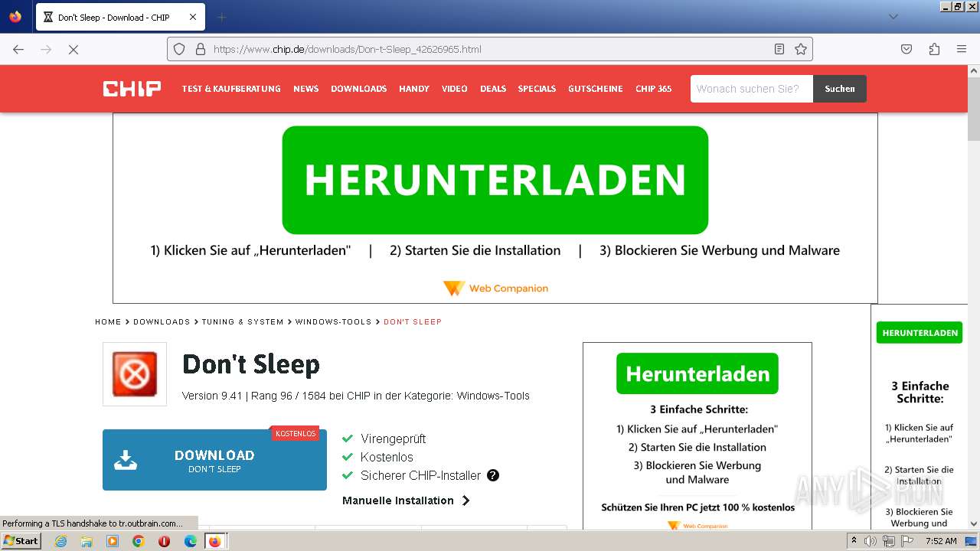Viewport: 980px width, 551px height.
Task: Open Test & Kaufberatung menu
Action: [x=231, y=89]
